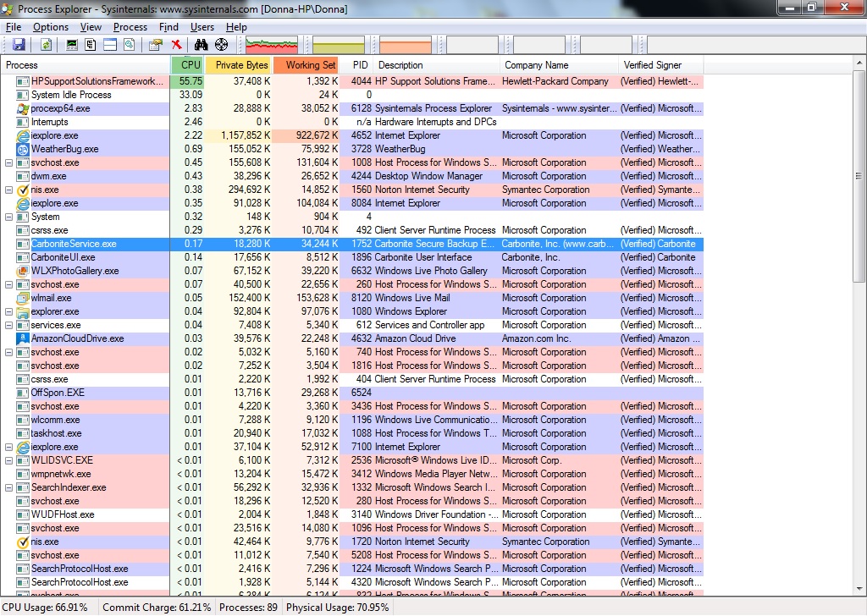Click the wlmail.exe envelope icon
The height and width of the screenshot is (616, 867).
(x=23, y=299)
